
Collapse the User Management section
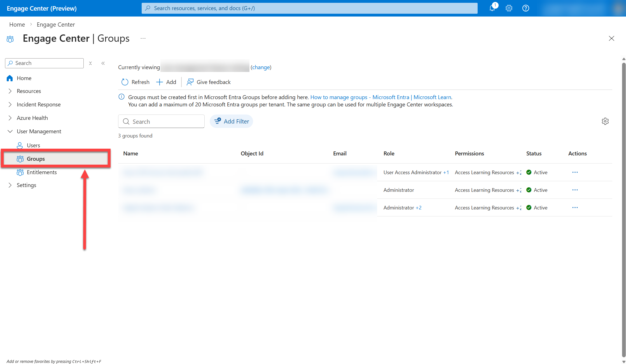click(x=10, y=131)
